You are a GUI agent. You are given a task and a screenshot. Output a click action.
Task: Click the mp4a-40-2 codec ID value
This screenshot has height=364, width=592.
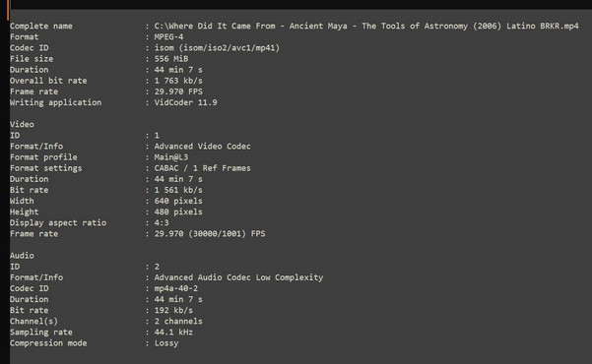[x=176, y=288]
